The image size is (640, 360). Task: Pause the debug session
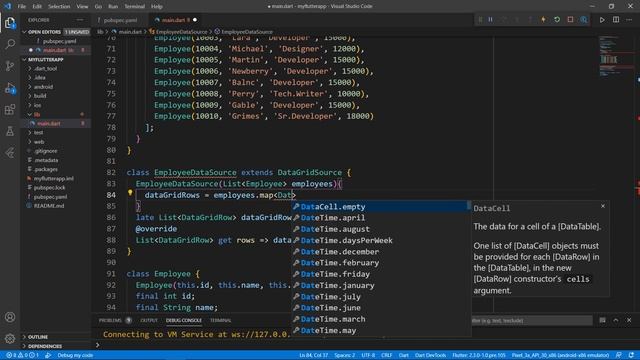click(490, 20)
